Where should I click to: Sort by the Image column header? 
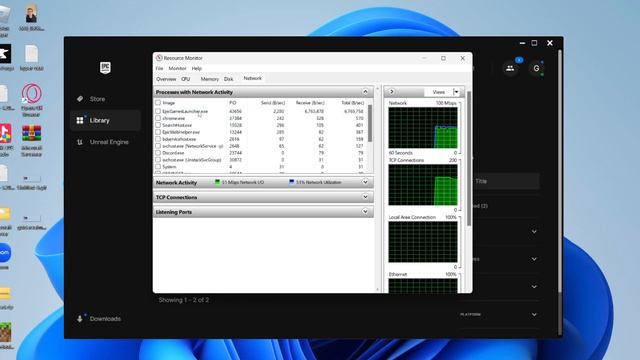[168, 103]
